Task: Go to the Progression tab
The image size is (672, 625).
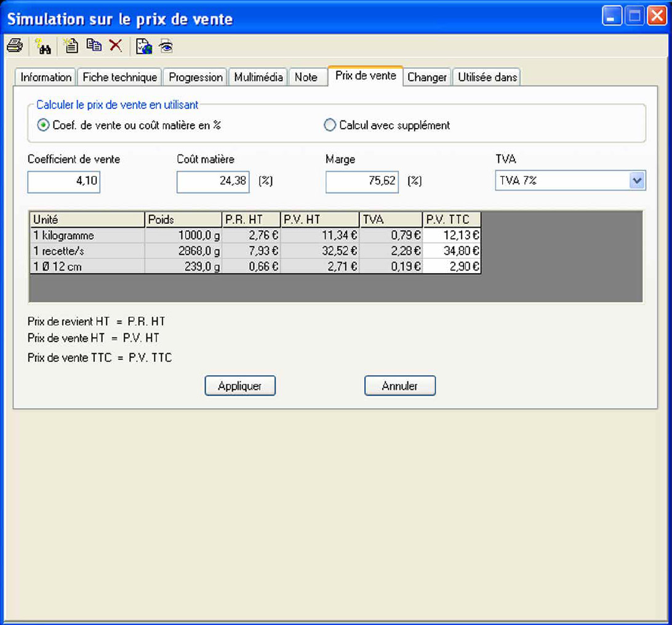Action: [196, 77]
